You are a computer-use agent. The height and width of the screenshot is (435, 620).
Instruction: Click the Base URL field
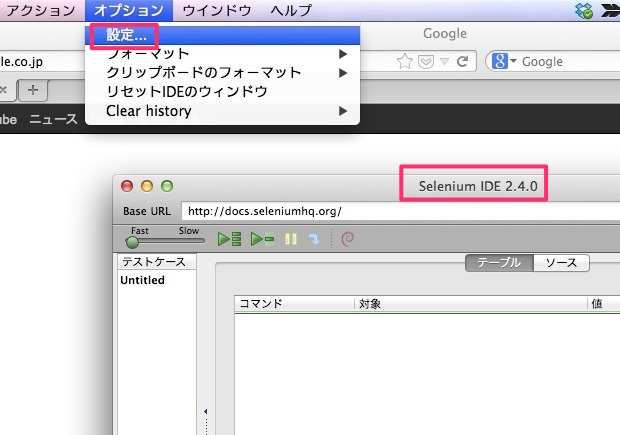(x=401, y=211)
